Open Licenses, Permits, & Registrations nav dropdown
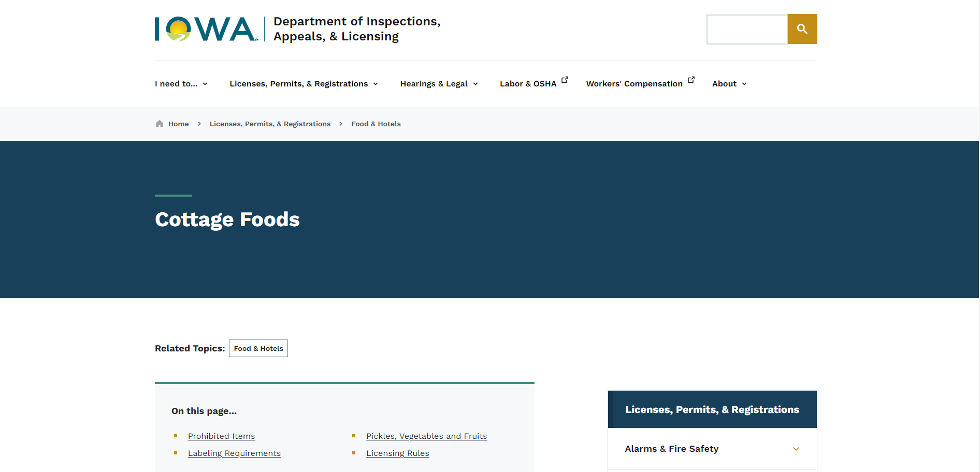Screen dimensions: 980x472 (x=304, y=84)
